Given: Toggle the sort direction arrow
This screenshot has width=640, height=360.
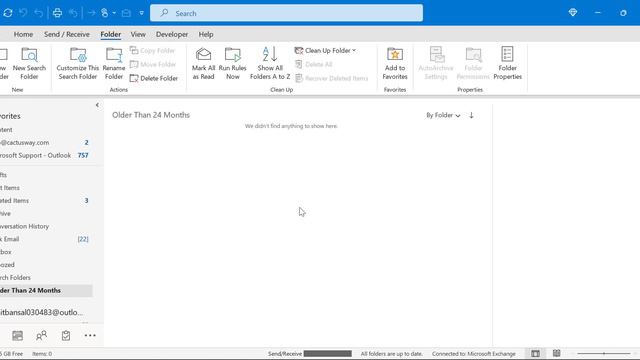Looking at the screenshot, I should click(x=471, y=115).
